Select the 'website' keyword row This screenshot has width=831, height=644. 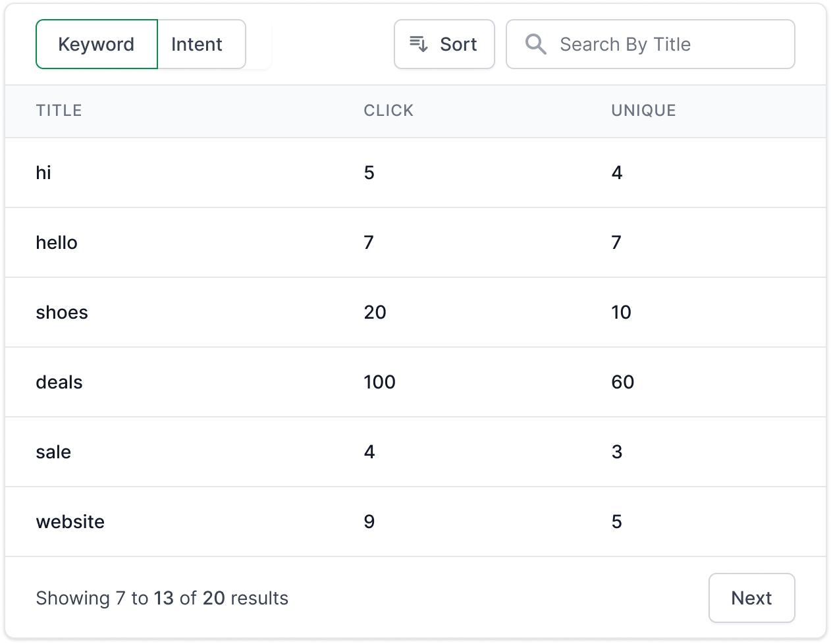pyautogui.click(x=70, y=522)
